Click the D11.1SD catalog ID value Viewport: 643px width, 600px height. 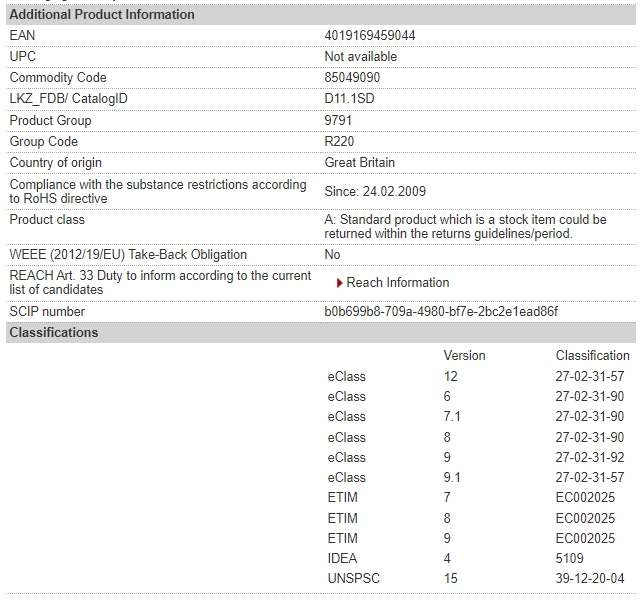point(349,98)
